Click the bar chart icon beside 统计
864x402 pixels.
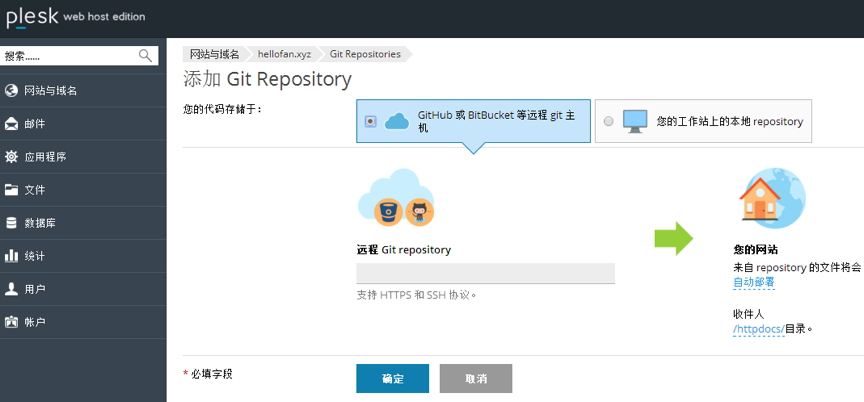[11, 256]
